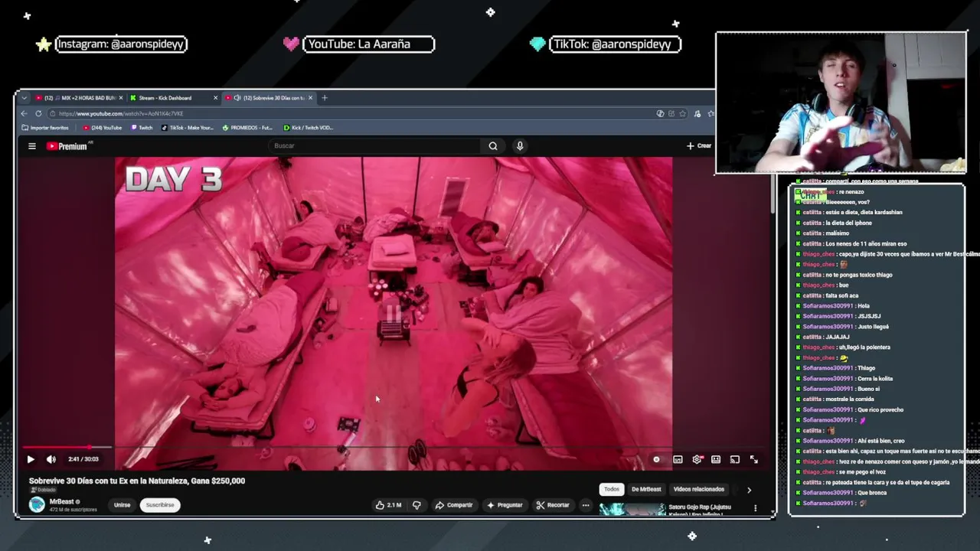Focus the Buscar search field

[375, 146]
